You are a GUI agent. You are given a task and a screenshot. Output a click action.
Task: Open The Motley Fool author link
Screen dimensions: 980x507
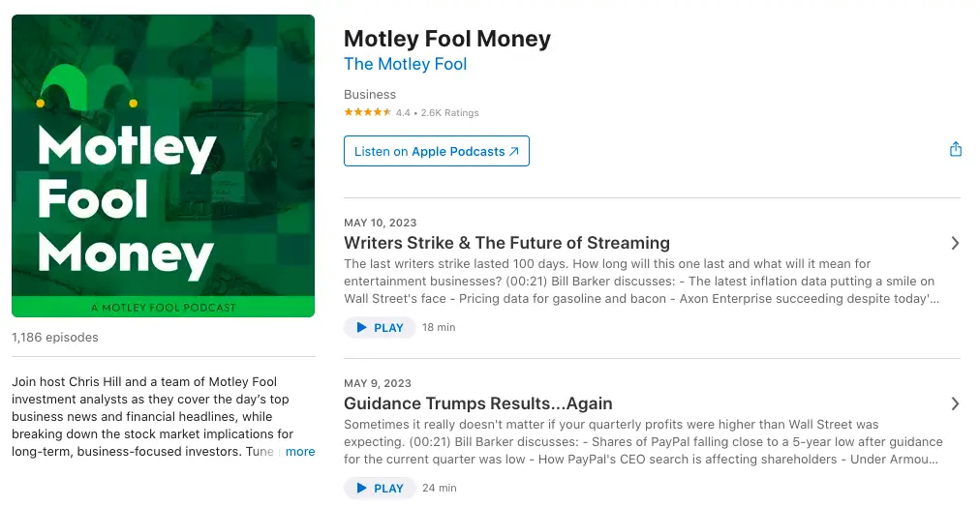tap(405, 64)
